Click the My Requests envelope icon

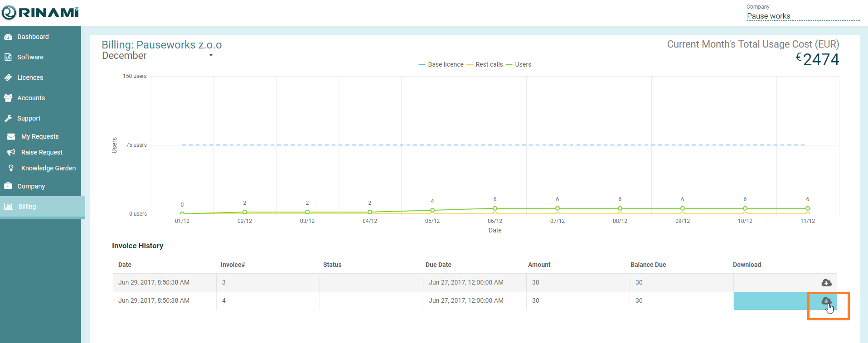(11, 136)
